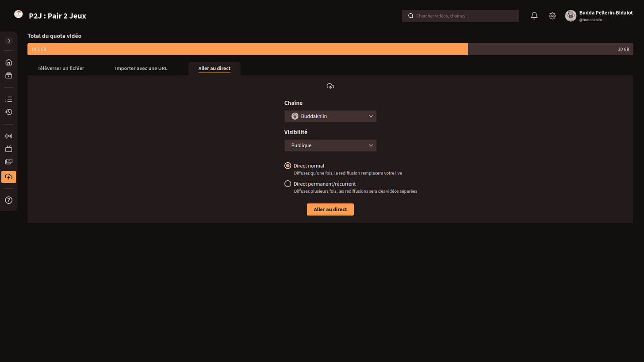Open the notifications bell icon

[x=534, y=16]
